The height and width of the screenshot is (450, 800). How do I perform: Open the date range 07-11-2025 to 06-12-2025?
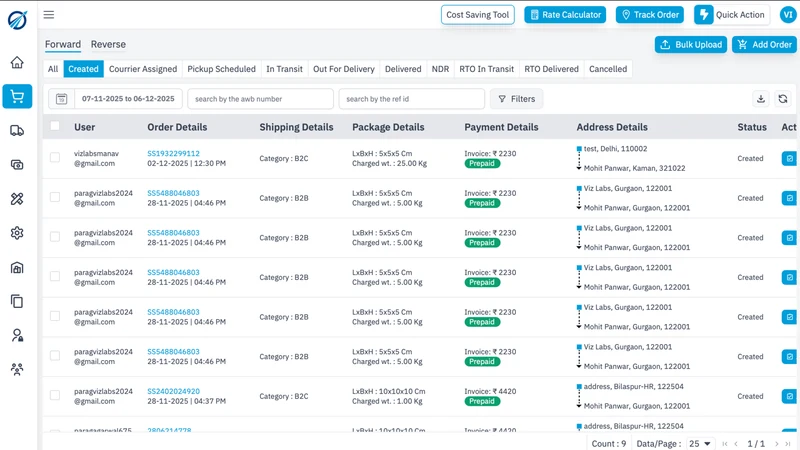(128, 99)
